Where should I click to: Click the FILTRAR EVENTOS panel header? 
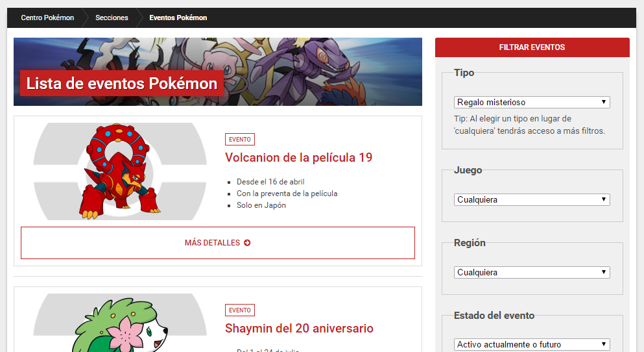[x=532, y=47]
